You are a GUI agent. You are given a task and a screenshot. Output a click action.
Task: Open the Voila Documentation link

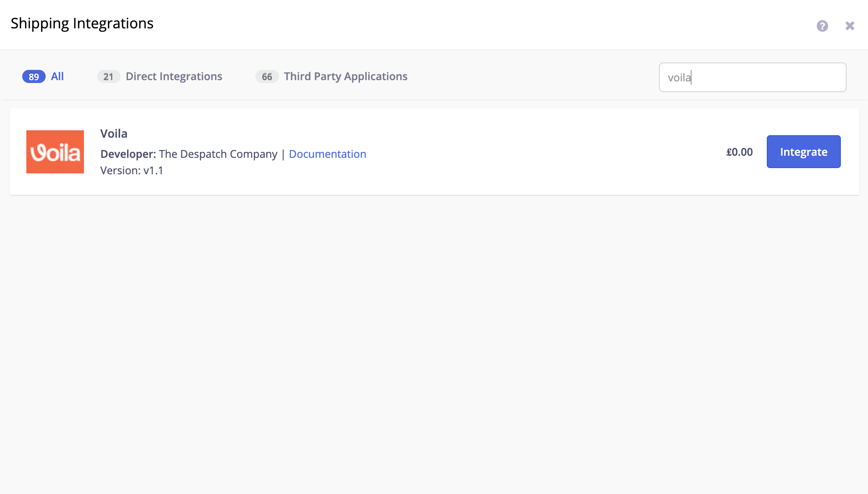pyautogui.click(x=327, y=154)
